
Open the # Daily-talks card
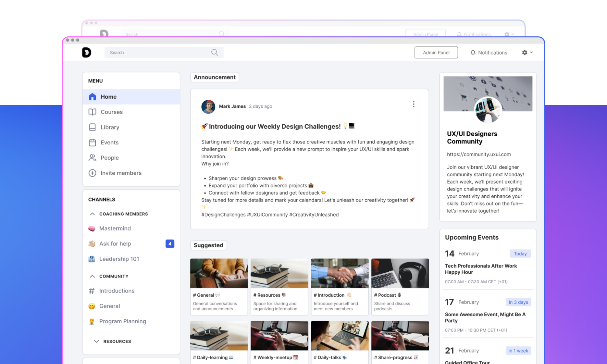point(340,342)
